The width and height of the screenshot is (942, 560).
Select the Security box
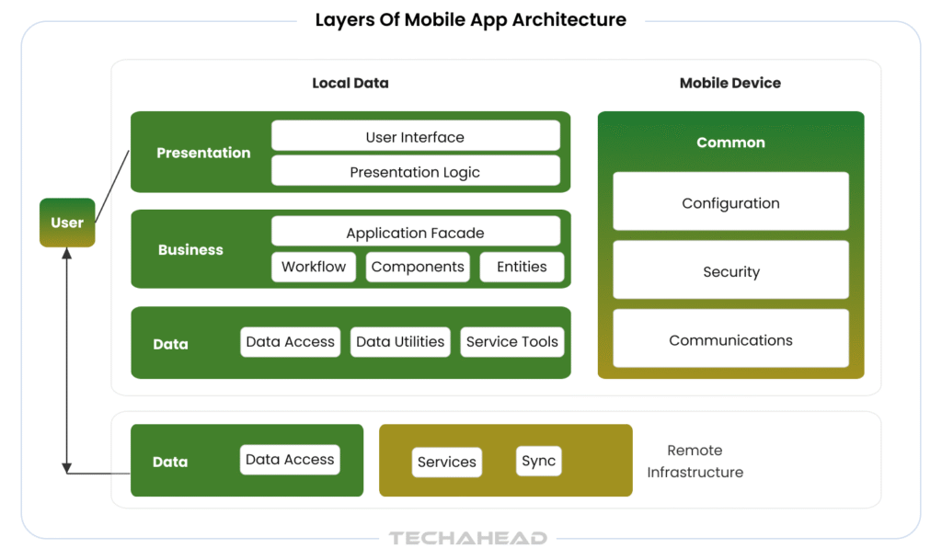(x=730, y=270)
